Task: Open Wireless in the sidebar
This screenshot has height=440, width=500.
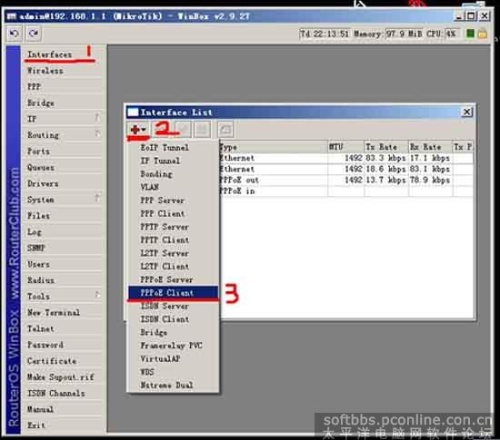Action: pyautogui.click(x=45, y=71)
